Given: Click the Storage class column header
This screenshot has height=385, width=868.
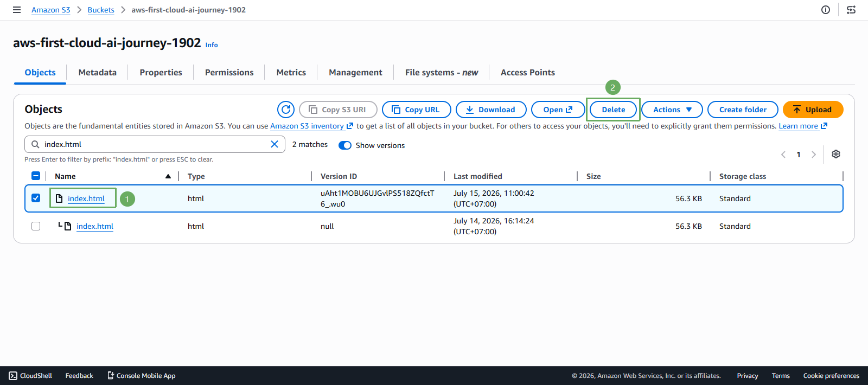Looking at the screenshot, I should pos(743,176).
